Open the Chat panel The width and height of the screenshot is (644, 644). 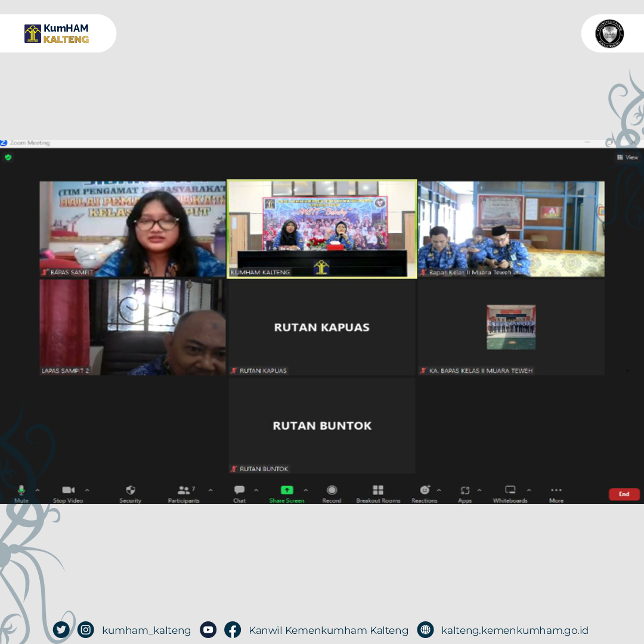(x=239, y=491)
